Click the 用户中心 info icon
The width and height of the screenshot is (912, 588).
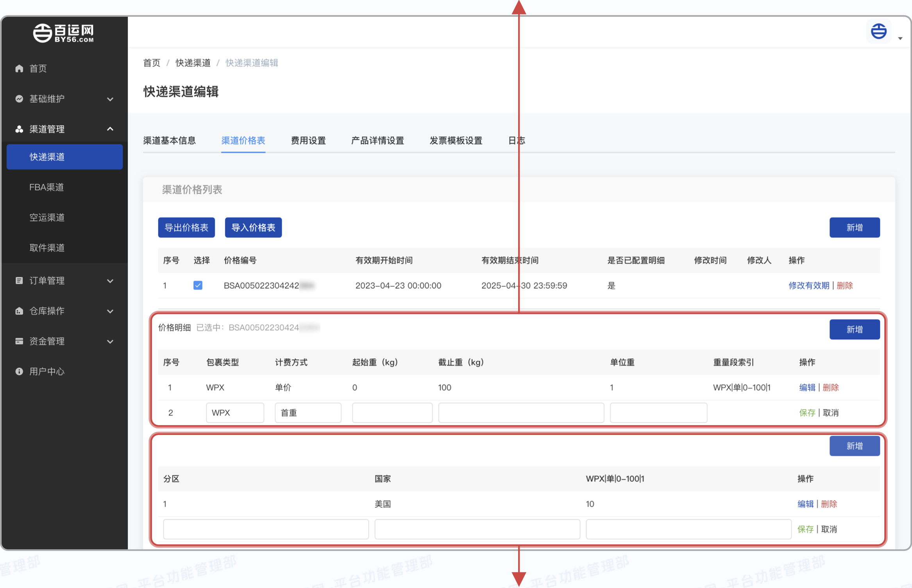[x=19, y=372]
